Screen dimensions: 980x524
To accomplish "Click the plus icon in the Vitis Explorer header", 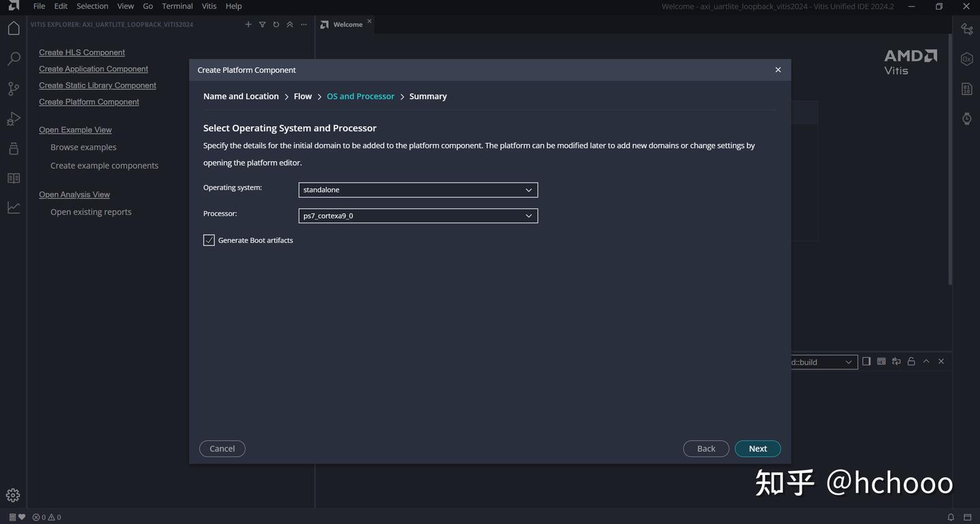I will (248, 24).
